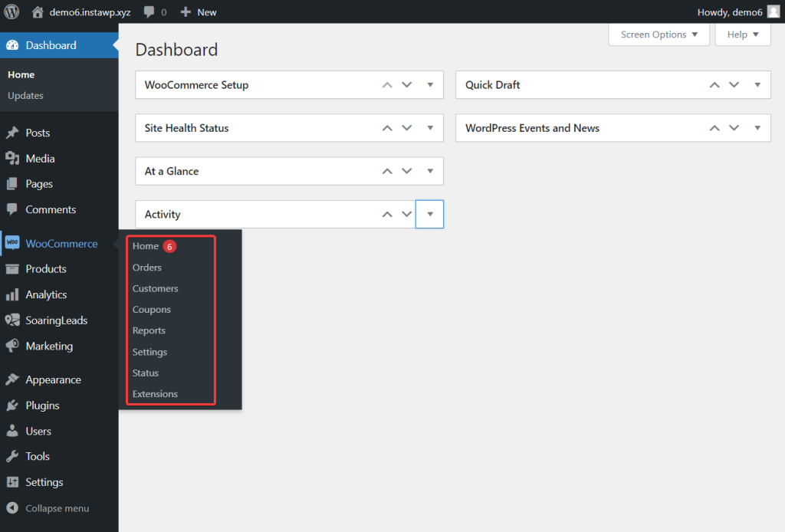
Task: Click the SoaringLeads icon
Action: click(x=12, y=320)
